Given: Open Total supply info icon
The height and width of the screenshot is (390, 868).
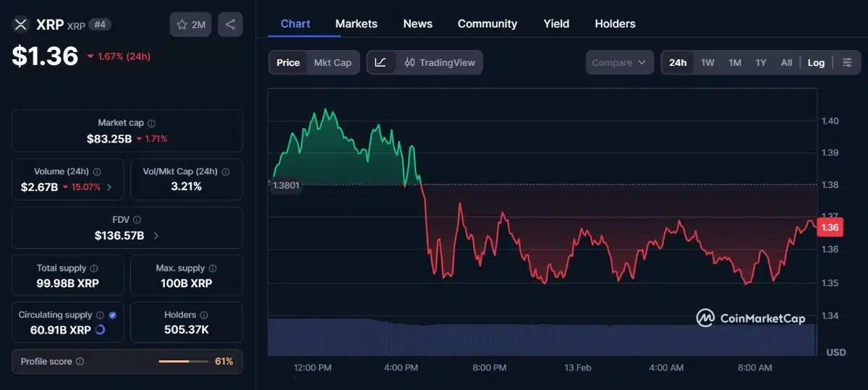Looking at the screenshot, I should coord(94,268).
